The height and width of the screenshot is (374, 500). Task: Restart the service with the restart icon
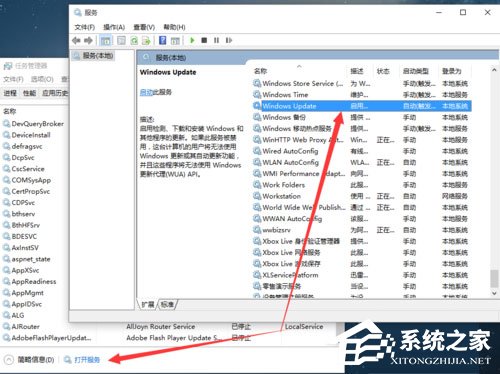pyautogui.click(x=229, y=40)
